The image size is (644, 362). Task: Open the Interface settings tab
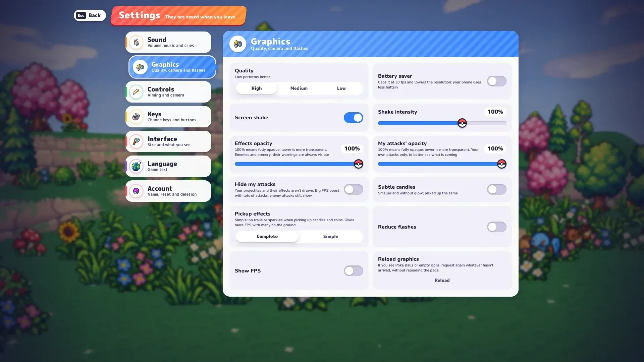[x=168, y=141]
